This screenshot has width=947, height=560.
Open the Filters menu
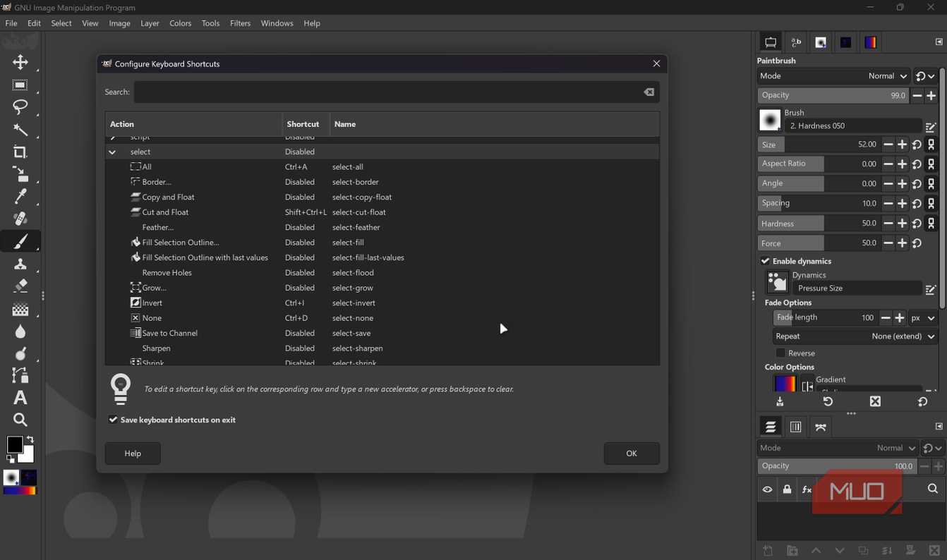pyautogui.click(x=240, y=23)
